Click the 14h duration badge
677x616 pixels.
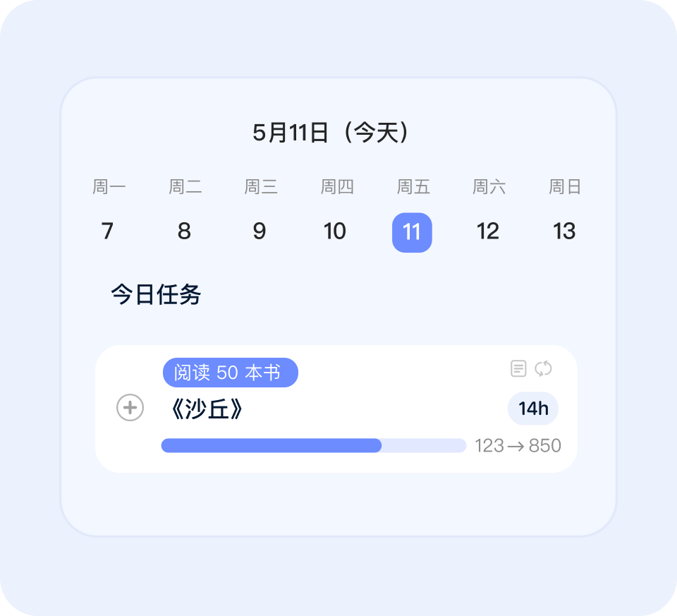(x=533, y=409)
